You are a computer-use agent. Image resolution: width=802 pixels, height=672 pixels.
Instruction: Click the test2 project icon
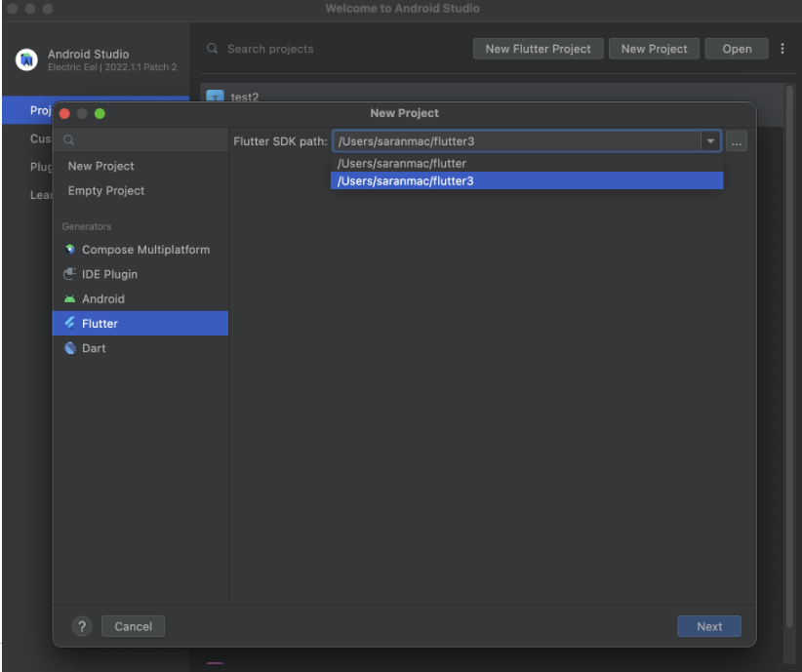click(215, 97)
